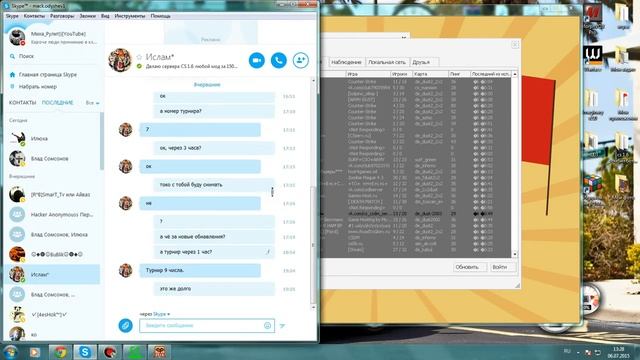The width and height of the screenshot is (640, 360).
Task: Click server list scroll-up arrow
Action: 515,74
